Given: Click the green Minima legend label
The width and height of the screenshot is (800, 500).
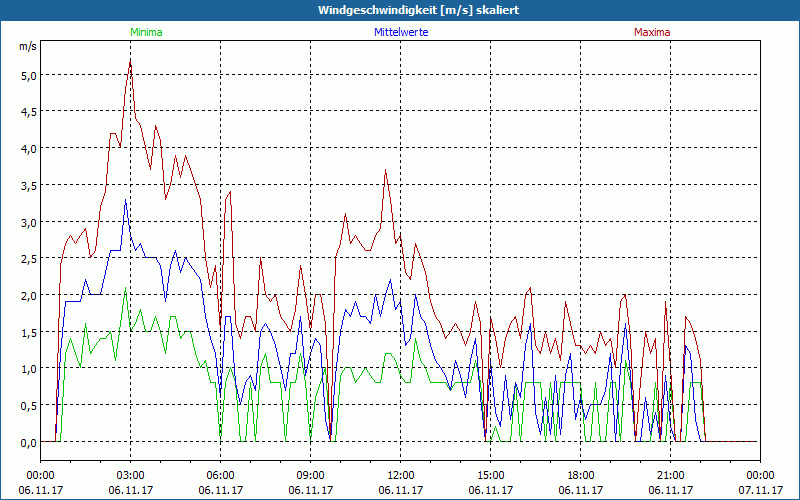Looking at the screenshot, I should pyautogui.click(x=146, y=32).
